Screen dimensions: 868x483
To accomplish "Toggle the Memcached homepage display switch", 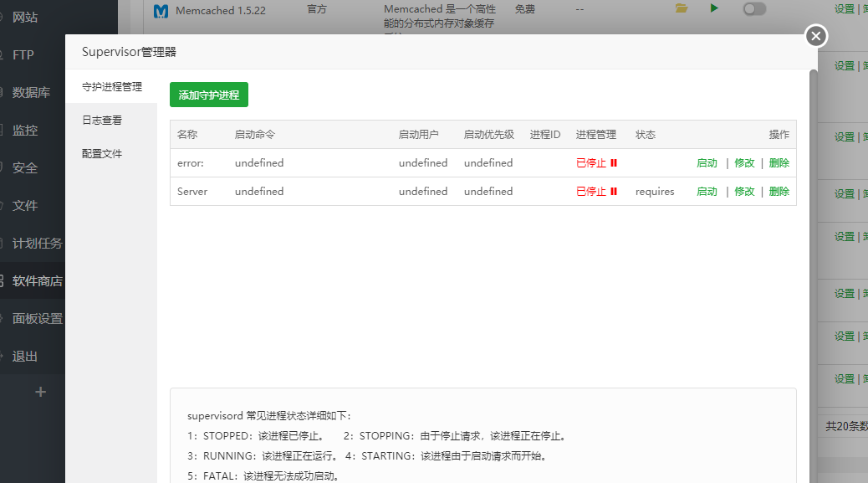I will pyautogui.click(x=754, y=9).
